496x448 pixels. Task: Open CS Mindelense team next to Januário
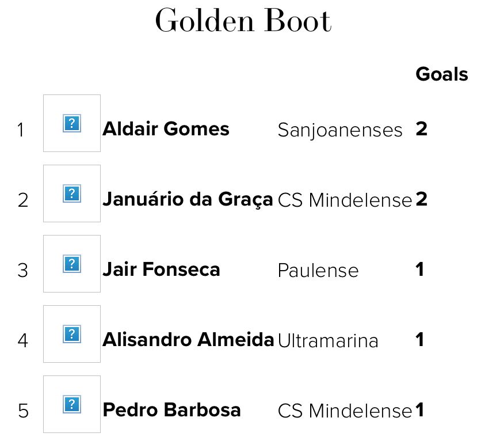coord(345,200)
